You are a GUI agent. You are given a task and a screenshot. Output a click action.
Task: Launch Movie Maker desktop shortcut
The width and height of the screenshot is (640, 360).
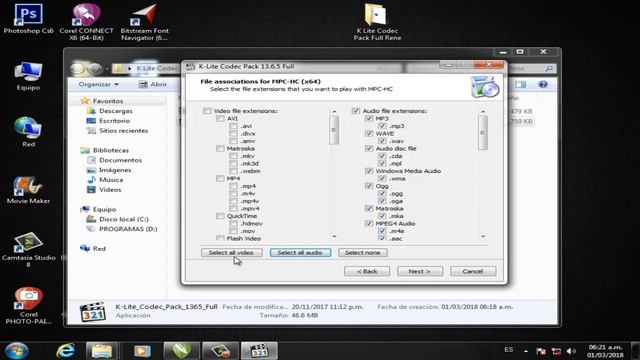28,190
